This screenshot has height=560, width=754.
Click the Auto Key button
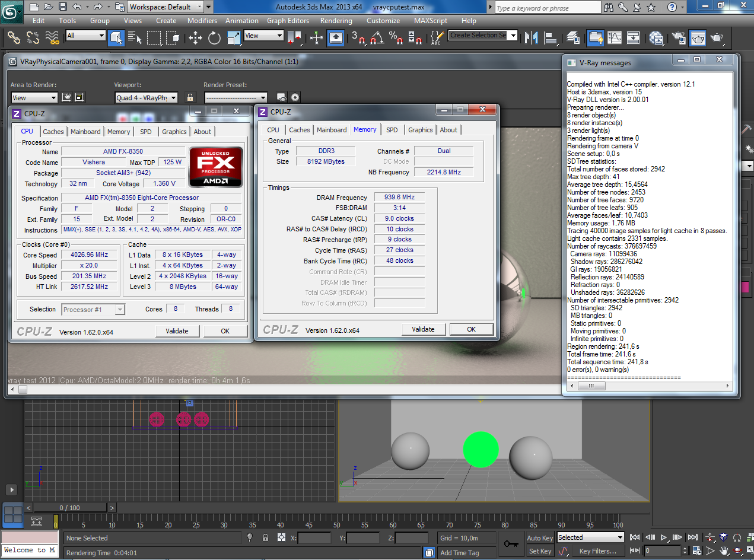pos(540,538)
